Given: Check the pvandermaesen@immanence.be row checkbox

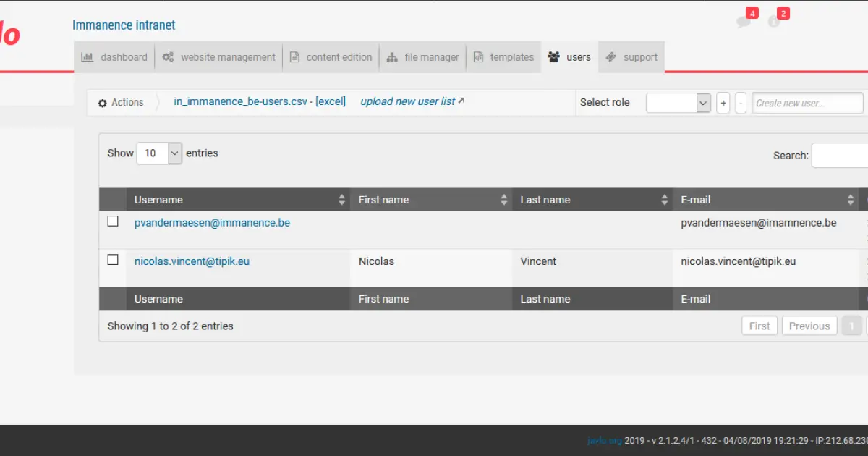Looking at the screenshot, I should (x=113, y=221).
